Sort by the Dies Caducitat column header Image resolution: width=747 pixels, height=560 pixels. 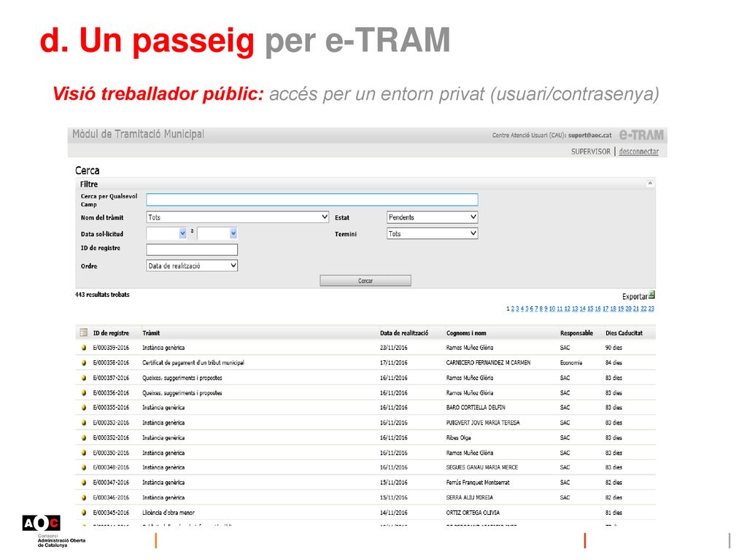point(624,332)
